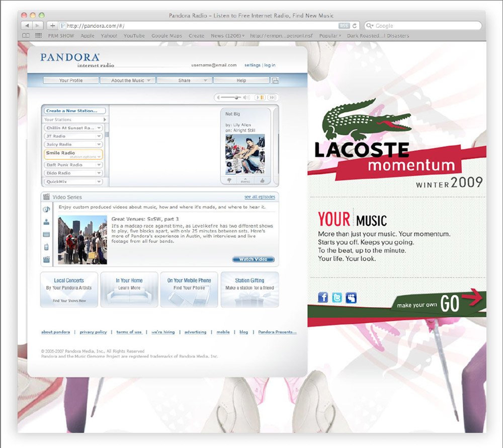This screenshot has width=503, height=448.
Task: Open the about pandora footer link
Action: pos(55,332)
